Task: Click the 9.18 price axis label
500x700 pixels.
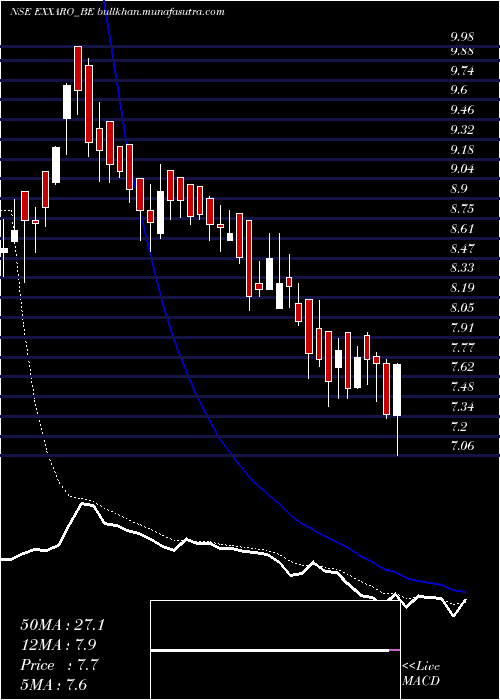Action: point(462,150)
